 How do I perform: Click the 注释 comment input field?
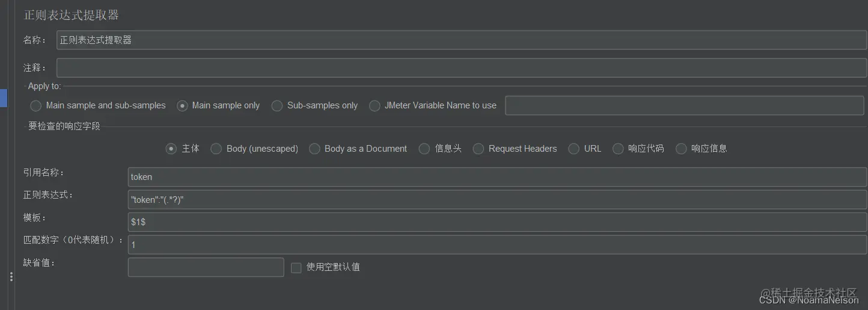tap(461, 68)
